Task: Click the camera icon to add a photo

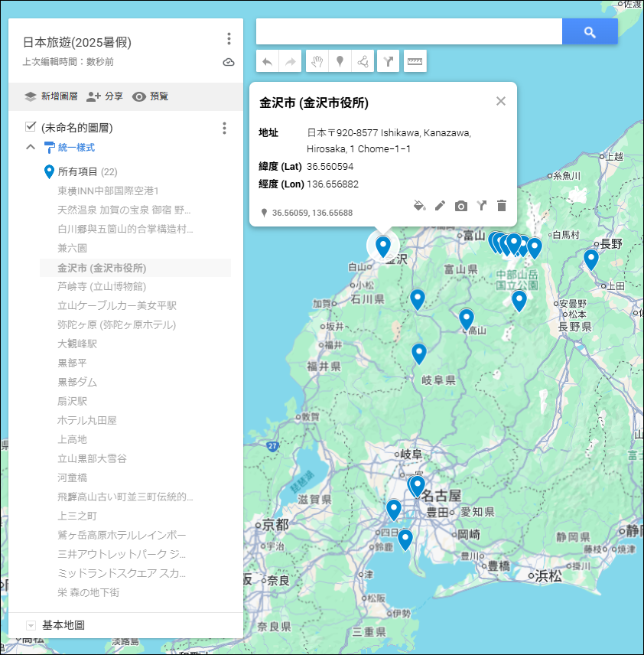Action: [x=460, y=206]
